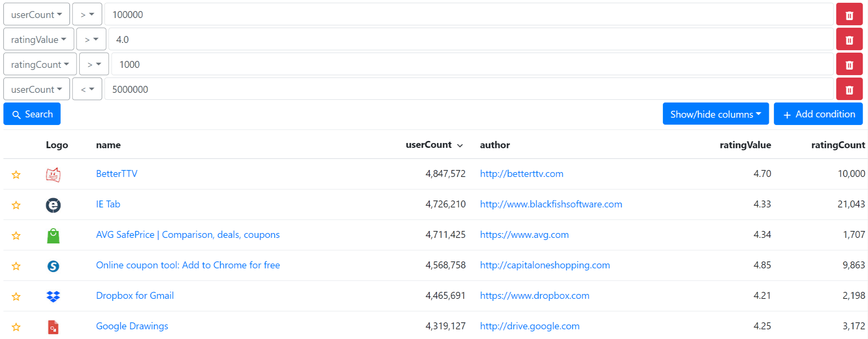Image resolution: width=868 pixels, height=339 pixels.
Task: Select the 4,711,425 userCount cell
Action: click(x=445, y=234)
